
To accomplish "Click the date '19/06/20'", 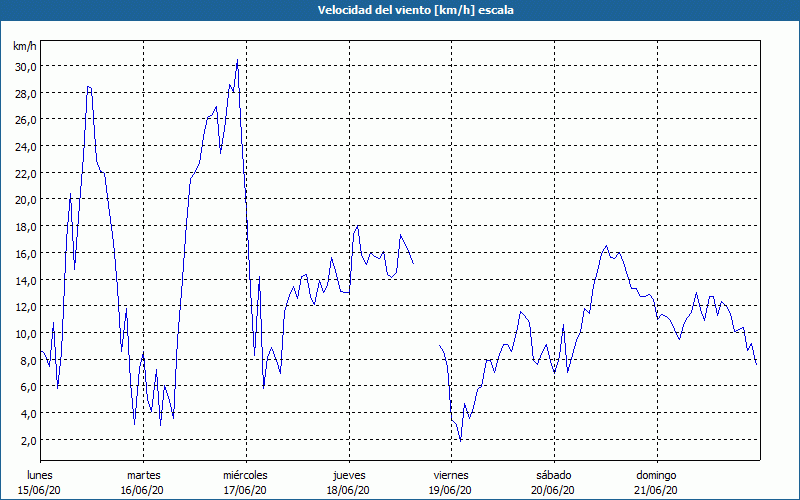I will [x=451, y=490].
